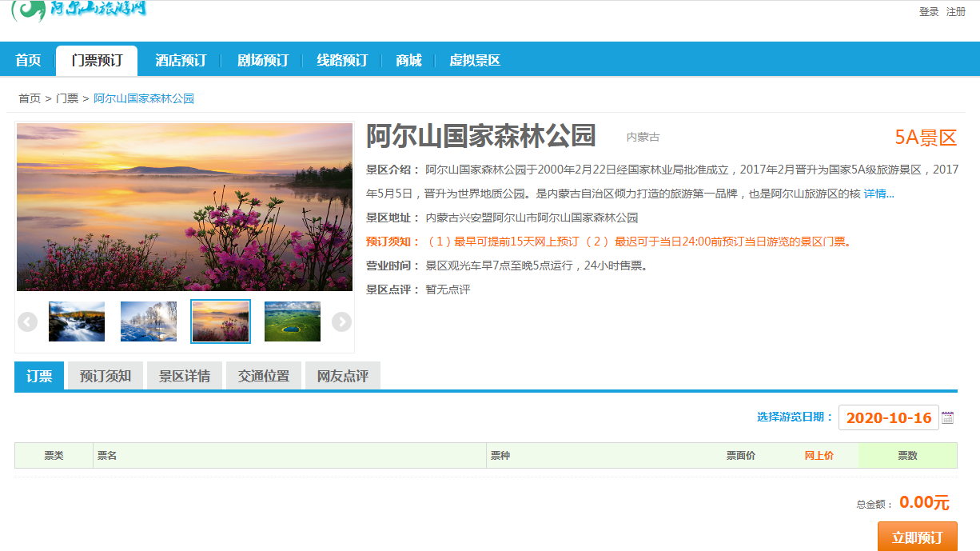The image size is (980, 551).
Task: Switch to the 预订须知 tab
Action: click(x=106, y=376)
